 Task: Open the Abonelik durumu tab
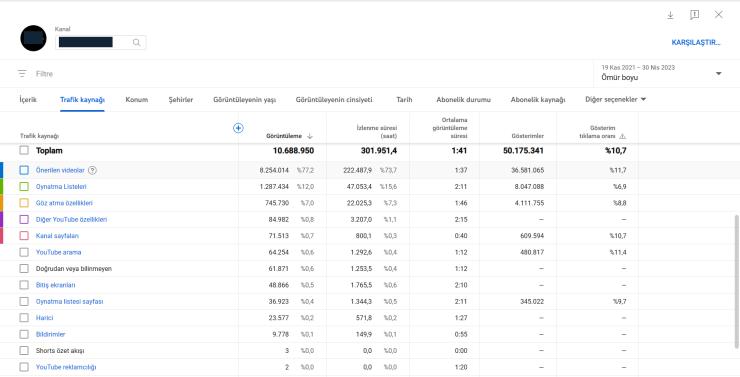[x=463, y=100]
